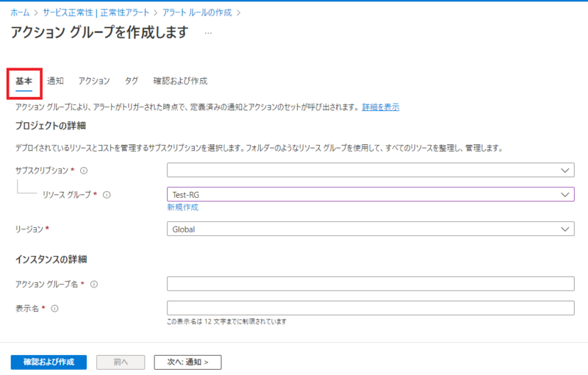Open the タグ tab

tap(132, 81)
